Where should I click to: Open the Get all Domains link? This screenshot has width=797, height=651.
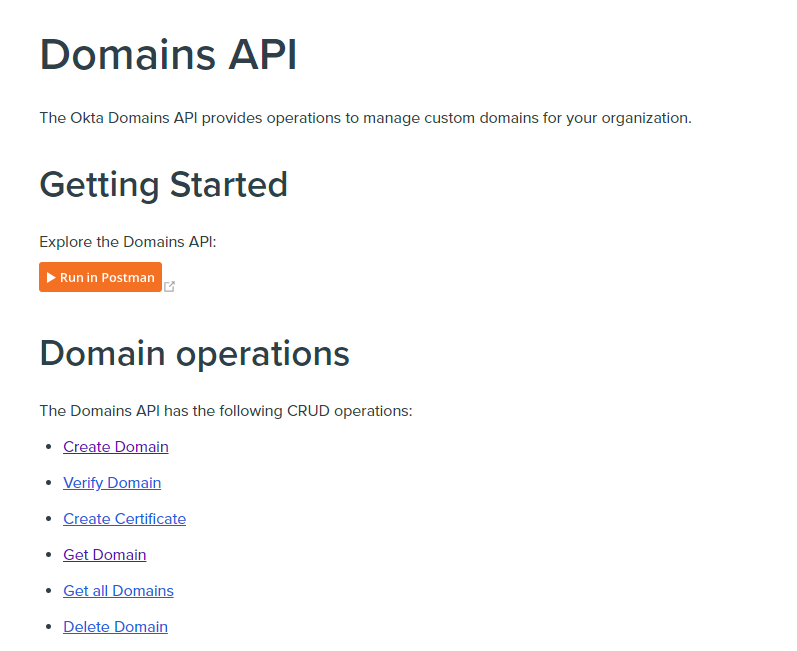118,591
